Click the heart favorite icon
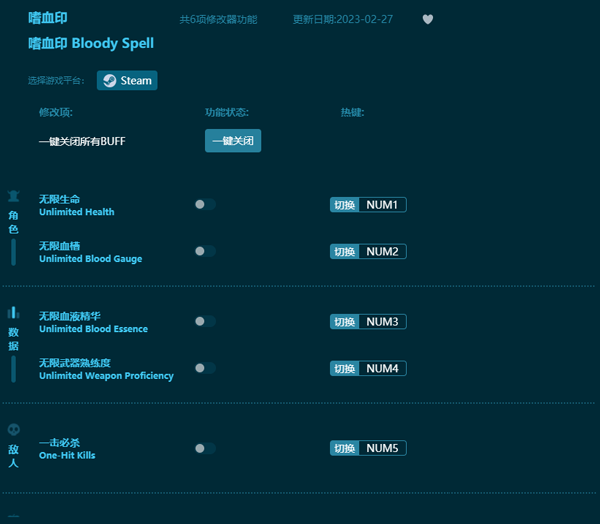The width and height of the screenshot is (600, 524). (x=428, y=19)
